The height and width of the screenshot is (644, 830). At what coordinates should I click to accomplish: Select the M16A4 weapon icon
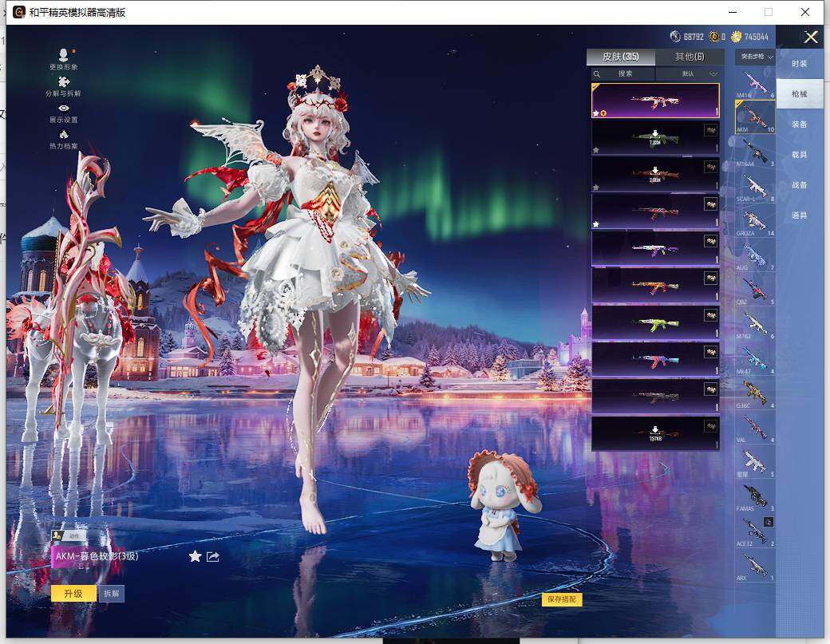click(755, 152)
